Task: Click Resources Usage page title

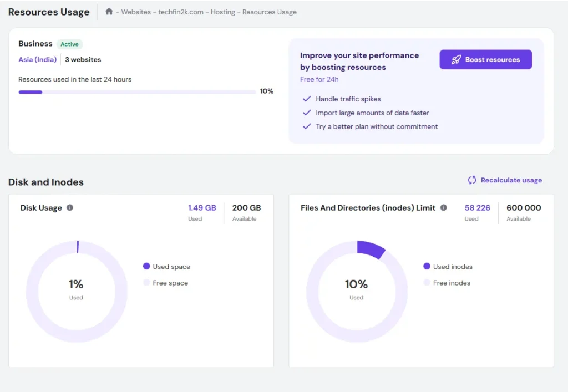Action: pyautogui.click(x=49, y=12)
